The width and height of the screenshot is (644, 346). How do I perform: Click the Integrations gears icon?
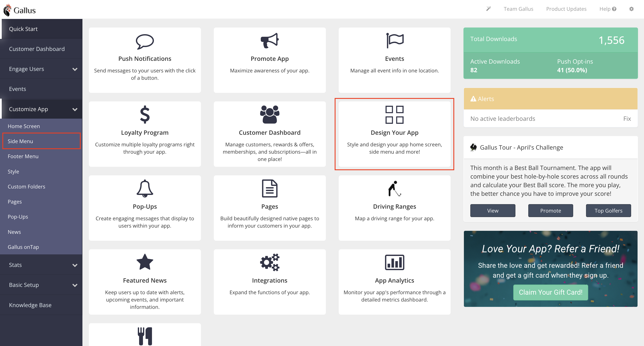[269, 262]
